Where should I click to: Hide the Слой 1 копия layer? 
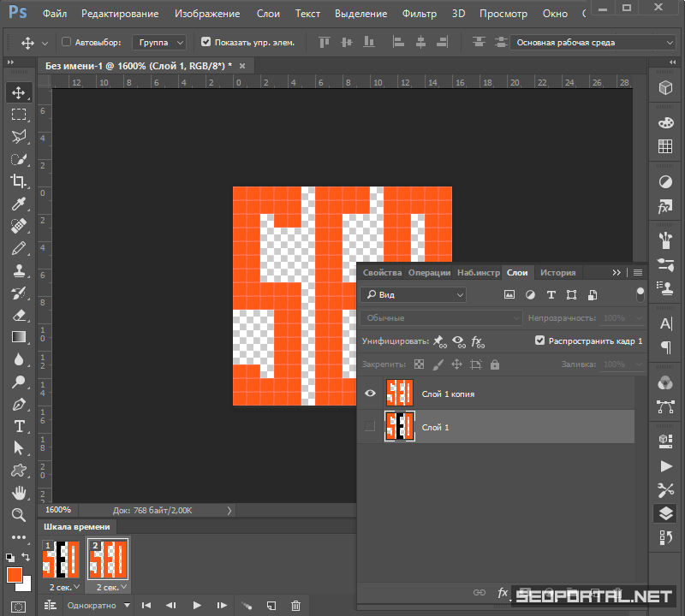click(x=370, y=394)
